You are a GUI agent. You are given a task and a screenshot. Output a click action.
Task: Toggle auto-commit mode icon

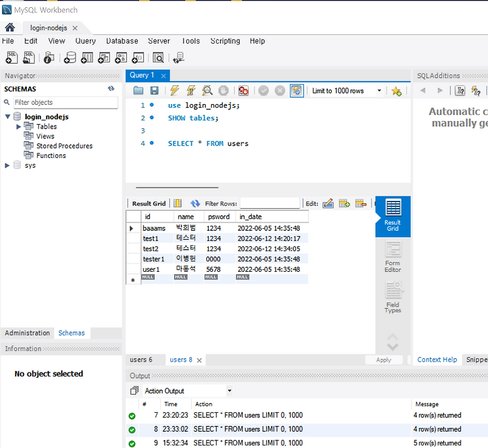pos(297,90)
